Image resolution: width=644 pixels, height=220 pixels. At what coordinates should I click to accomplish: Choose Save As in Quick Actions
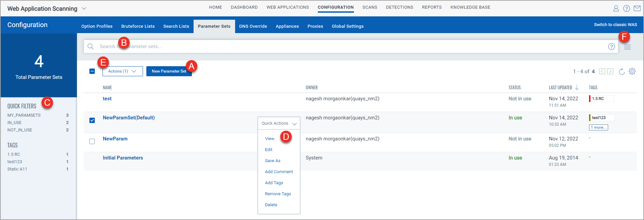[273, 161]
